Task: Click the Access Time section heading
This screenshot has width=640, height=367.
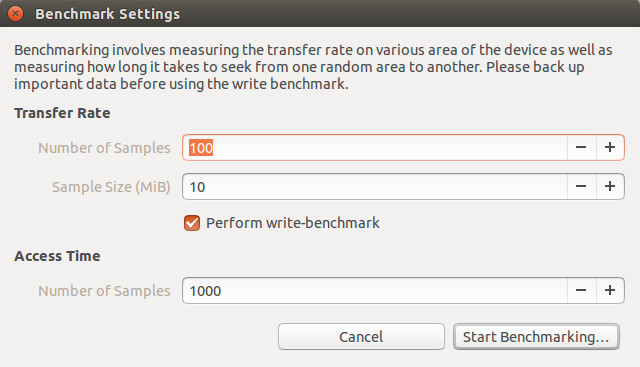Action: (57, 256)
